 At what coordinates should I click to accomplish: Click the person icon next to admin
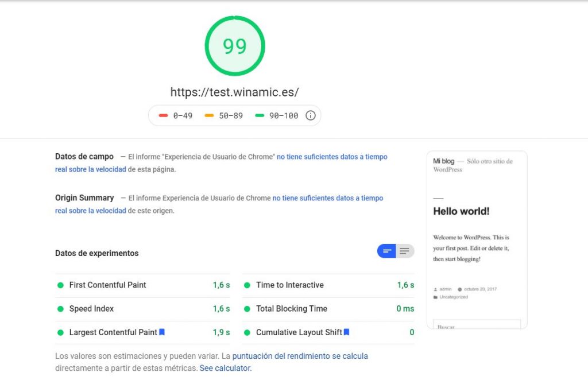point(435,289)
